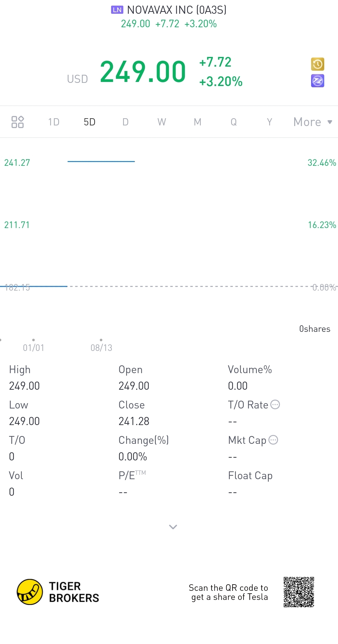Screen dimensions: 338x644
Task: Switch to daily D chart tab
Action: [x=125, y=122]
